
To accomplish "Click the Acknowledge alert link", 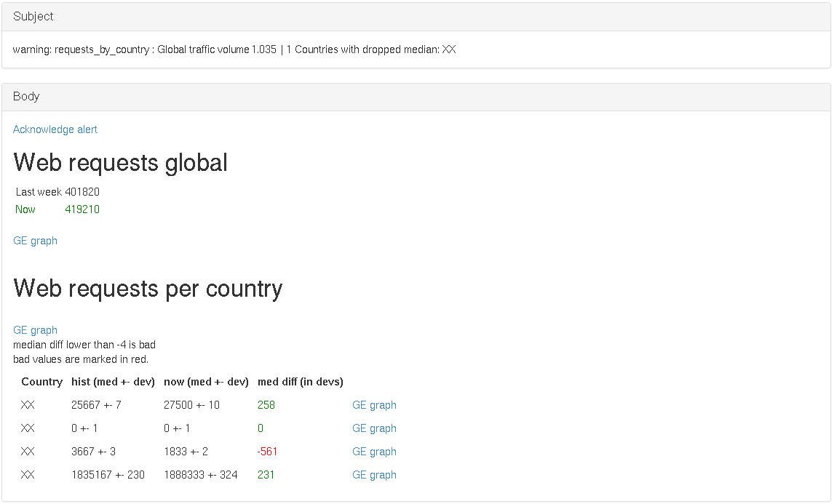I will [55, 129].
